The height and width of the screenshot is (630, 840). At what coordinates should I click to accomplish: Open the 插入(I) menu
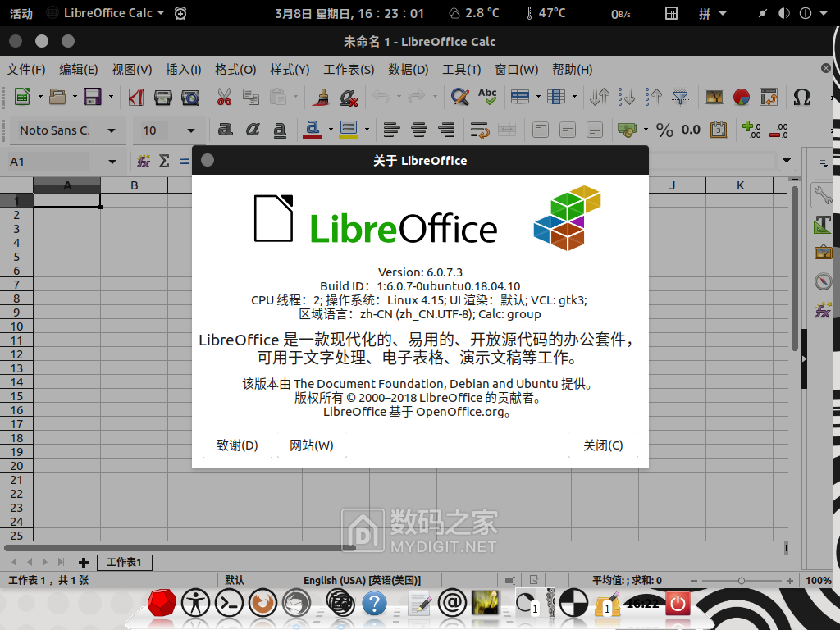coord(183,70)
